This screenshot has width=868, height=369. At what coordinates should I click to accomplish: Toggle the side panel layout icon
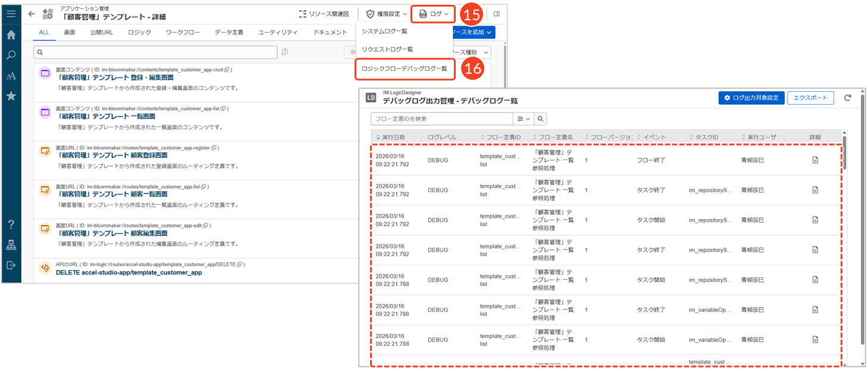[497, 14]
